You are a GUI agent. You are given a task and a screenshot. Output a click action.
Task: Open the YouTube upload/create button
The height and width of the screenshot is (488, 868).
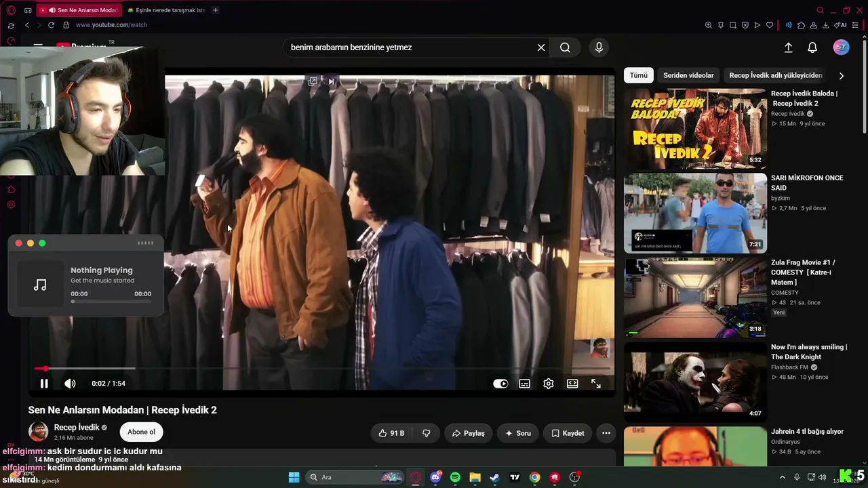click(x=789, y=47)
